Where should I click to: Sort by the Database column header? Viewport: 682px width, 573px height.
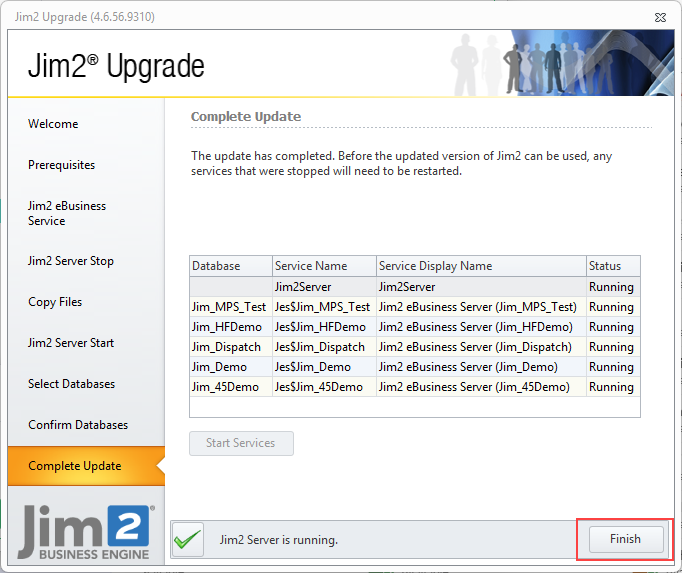(231, 266)
